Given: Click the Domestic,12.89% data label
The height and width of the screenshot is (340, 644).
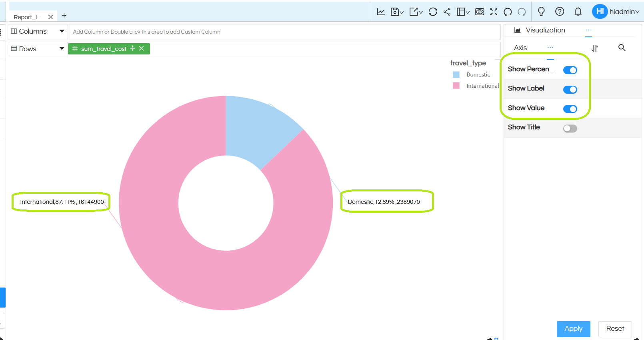Looking at the screenshot, I should [x=384, y=202].
